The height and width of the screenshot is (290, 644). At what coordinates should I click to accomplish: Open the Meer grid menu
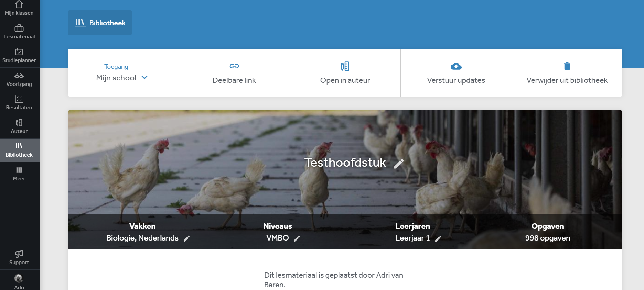click(19, 174)
